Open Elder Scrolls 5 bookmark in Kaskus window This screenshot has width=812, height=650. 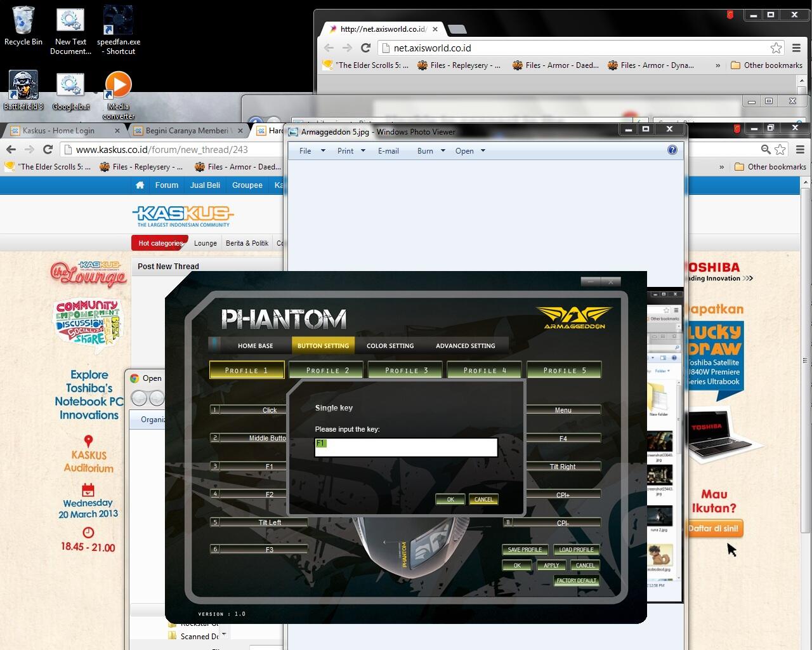(x=48, y=167)
